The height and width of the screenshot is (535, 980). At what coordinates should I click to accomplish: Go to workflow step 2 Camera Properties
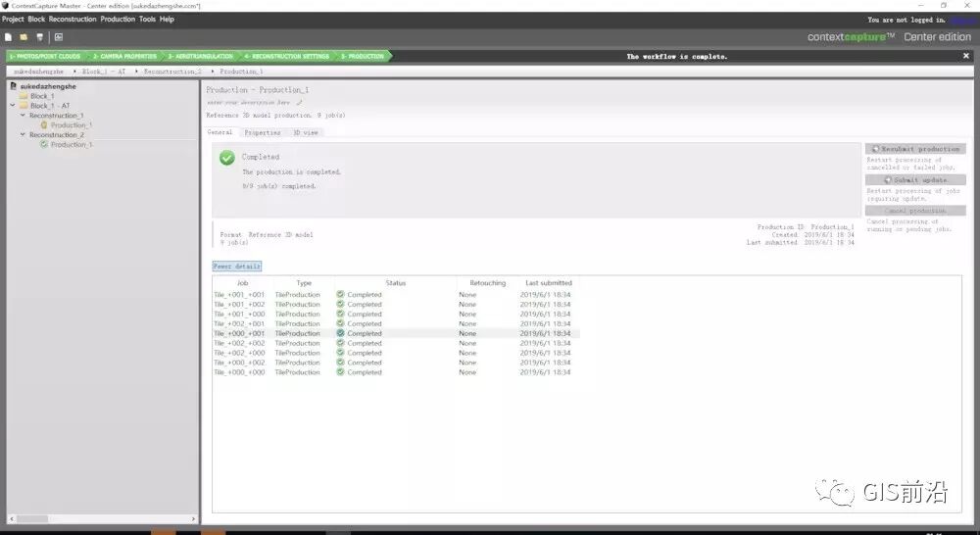coord(124,56)
